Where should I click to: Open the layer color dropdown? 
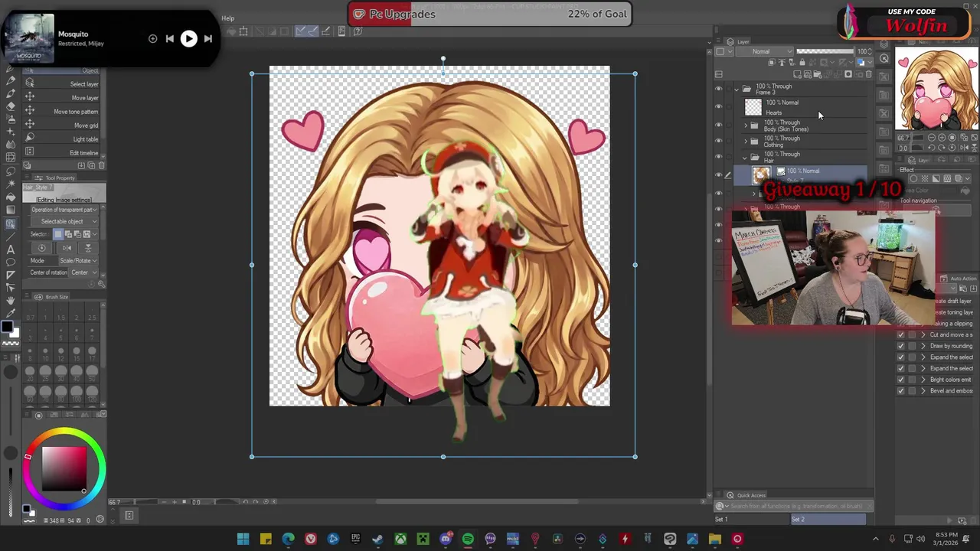[864, 62]
